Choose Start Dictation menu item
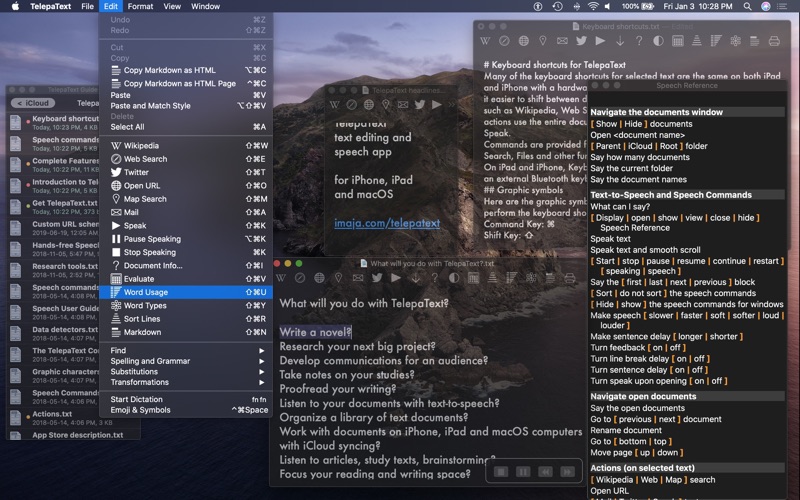 (186, 399)
